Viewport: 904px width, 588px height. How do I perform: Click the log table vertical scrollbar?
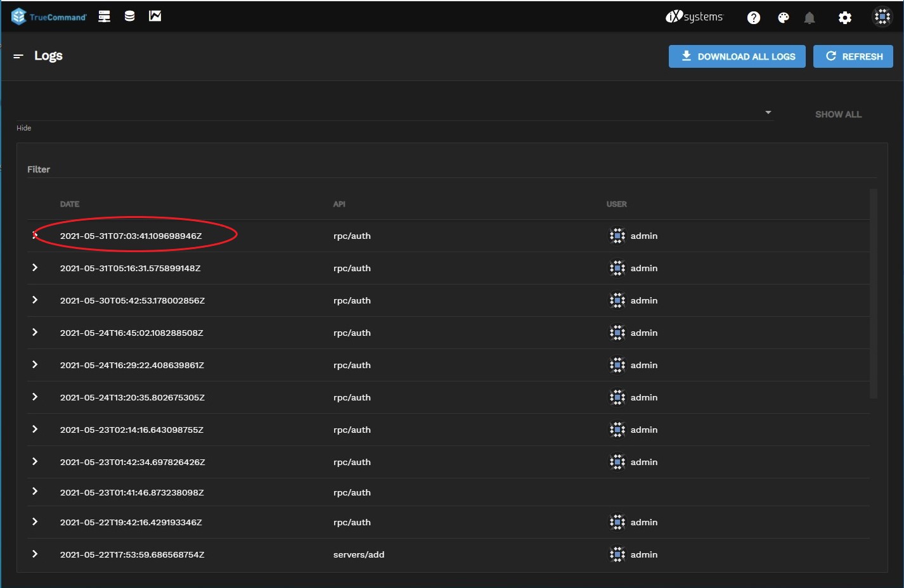click(x=874, y=293)
